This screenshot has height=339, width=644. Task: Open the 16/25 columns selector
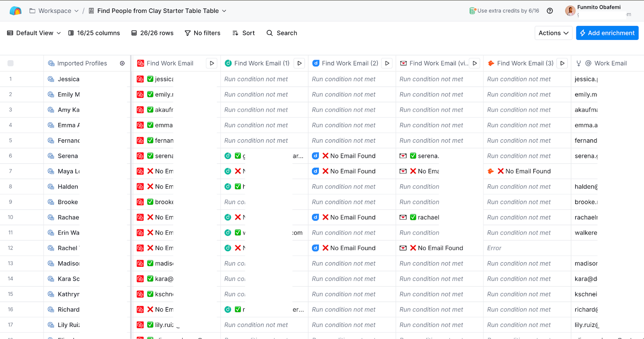[94, 33]
